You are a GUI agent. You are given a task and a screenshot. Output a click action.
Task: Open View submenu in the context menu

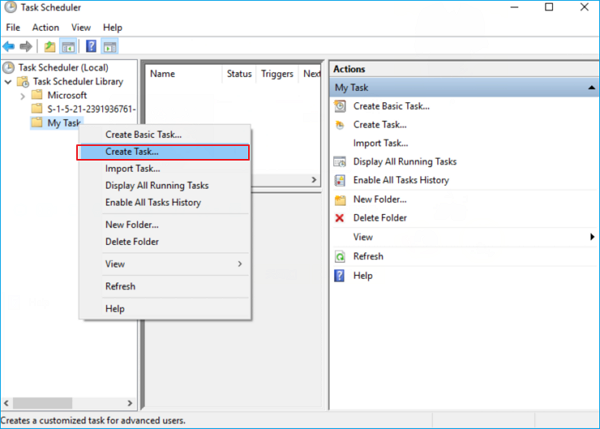(174, 264)
